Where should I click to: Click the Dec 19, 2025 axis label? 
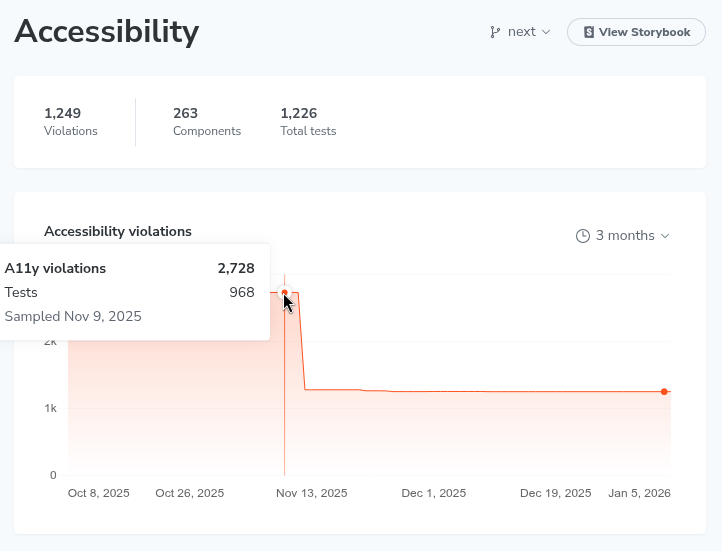[x=556, y=493]
